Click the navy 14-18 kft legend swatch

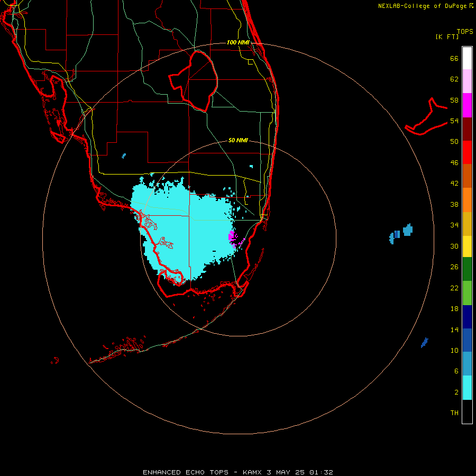(x=467, y=317)
